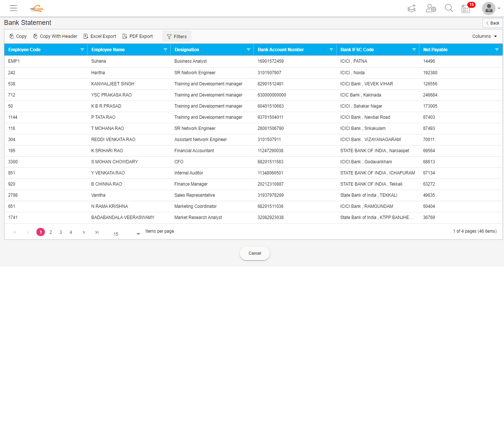504x435 pixels.
Task: Select account number 16901572459
Action: click(271, 61)
